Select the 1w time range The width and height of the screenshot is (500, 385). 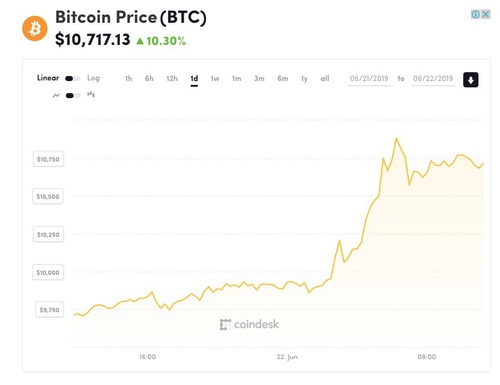click(x=215, y=79)
